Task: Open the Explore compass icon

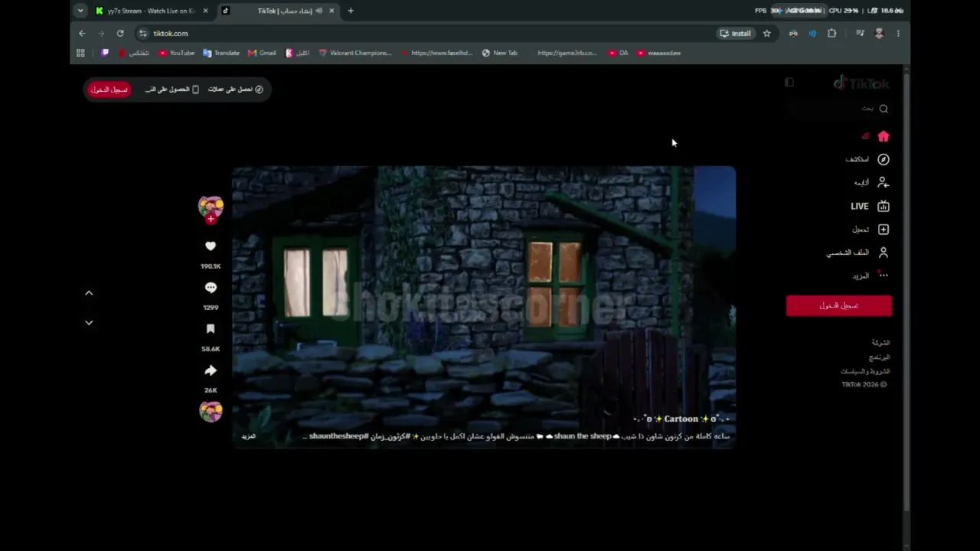Action: point(884,159)
